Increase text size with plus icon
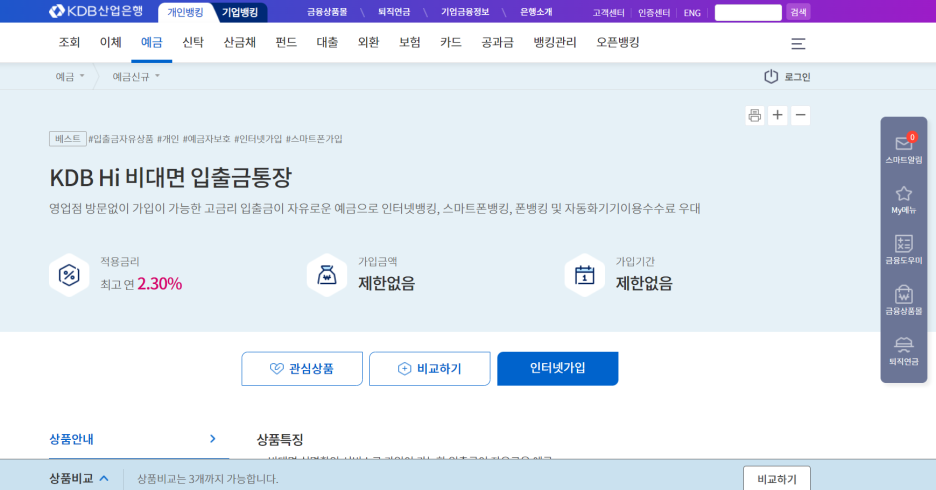 [x=777, y=115]
